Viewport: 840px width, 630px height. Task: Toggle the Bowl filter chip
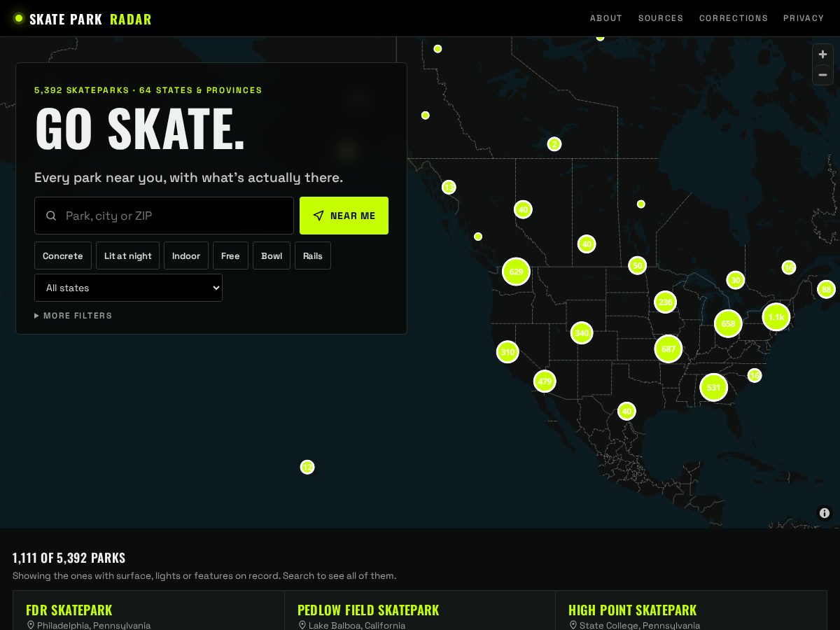click(x=272, y=255)
